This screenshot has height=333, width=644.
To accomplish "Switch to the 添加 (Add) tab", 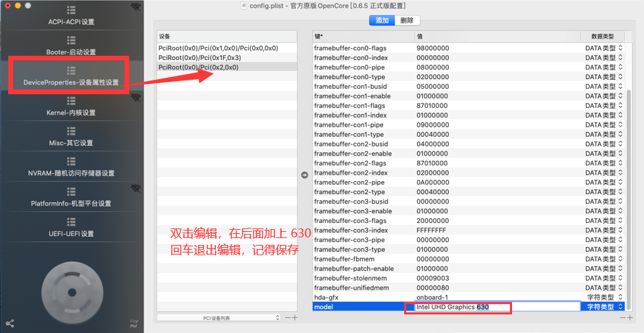I will [381, 21].
